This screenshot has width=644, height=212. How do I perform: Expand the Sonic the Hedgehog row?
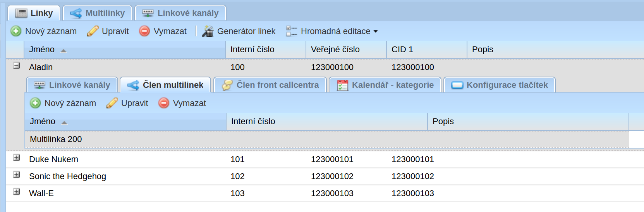tap(16, 174)
